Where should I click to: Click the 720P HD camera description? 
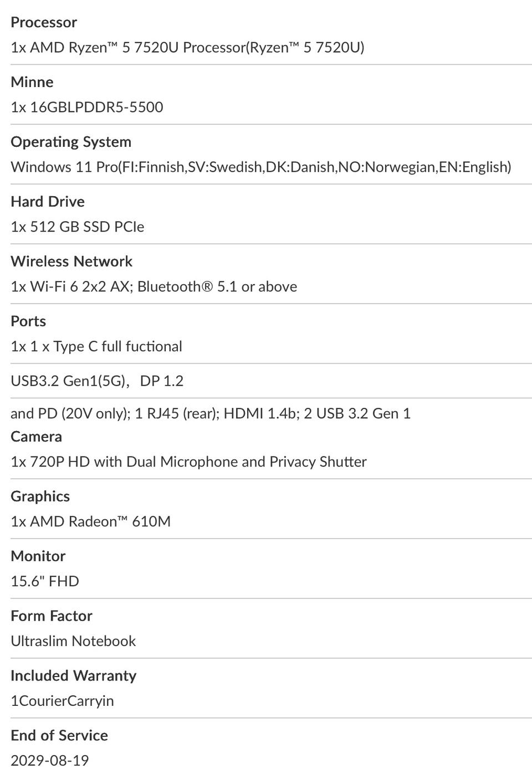(x=188, y=462)
